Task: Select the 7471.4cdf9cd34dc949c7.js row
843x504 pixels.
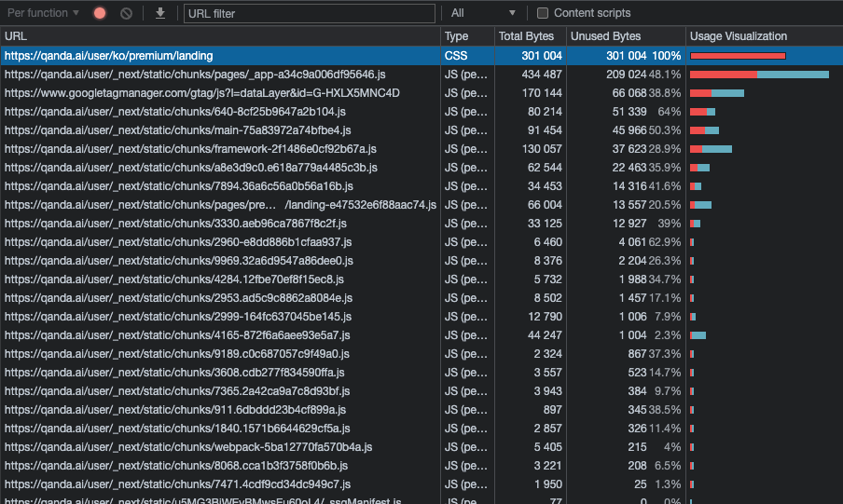Action: [421, 484]
